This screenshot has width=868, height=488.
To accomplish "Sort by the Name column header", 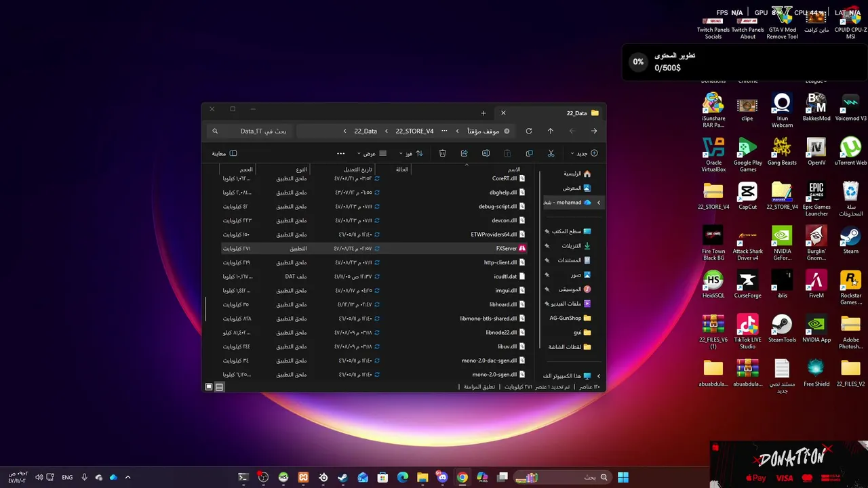I will pos(514,169).
